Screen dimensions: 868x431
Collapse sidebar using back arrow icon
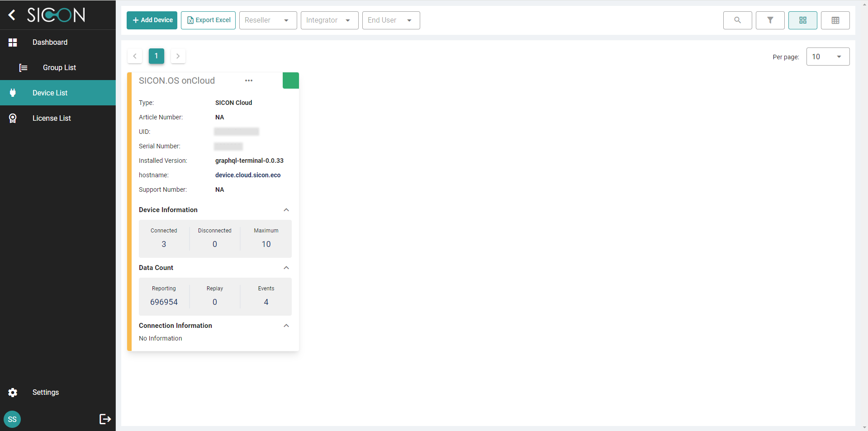(x=12, y=15)
